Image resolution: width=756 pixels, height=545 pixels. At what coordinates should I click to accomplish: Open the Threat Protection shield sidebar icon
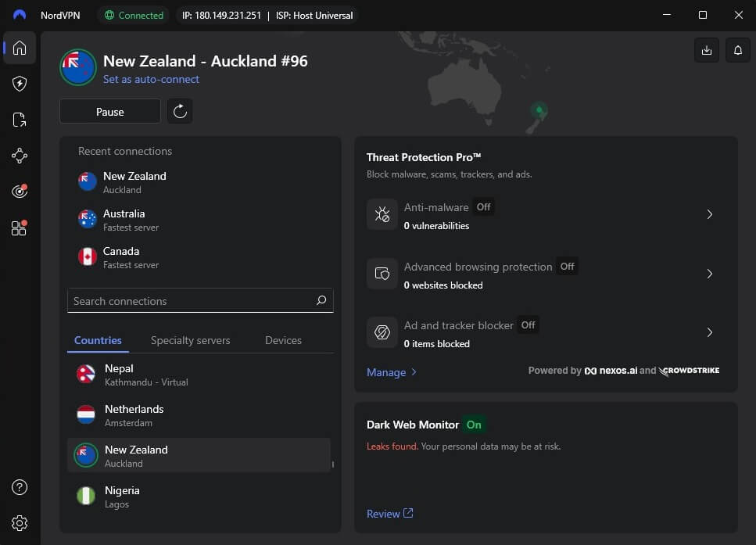click(x=20, y=84)
